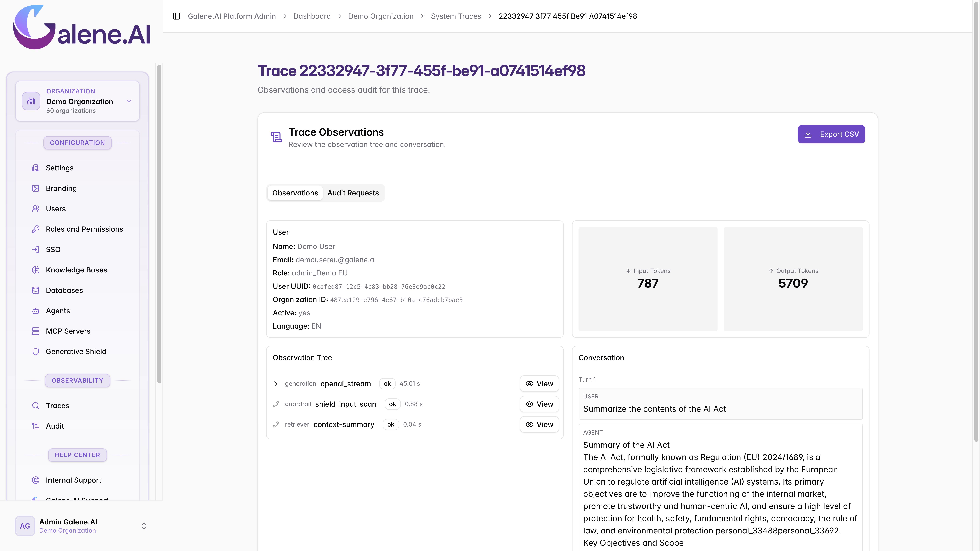Click the branch icon beside context-summary
Image resolution: width=980 pixels, height=551 pixels.
point(276,424)
